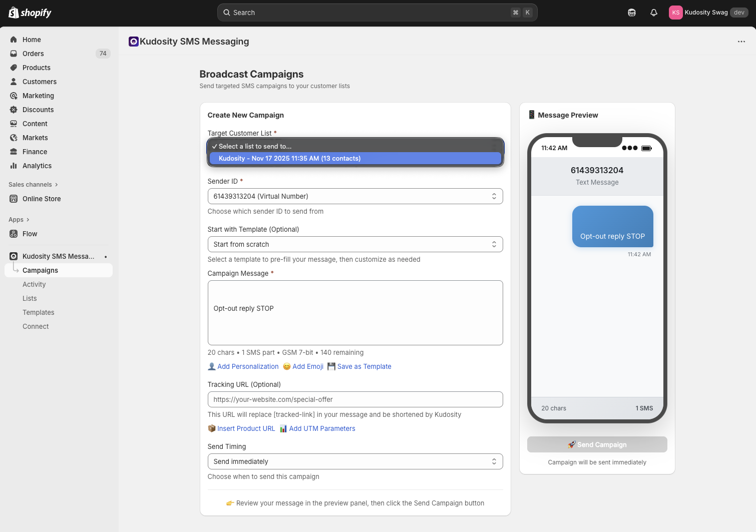Open the Sender ID dropdown
The width and height of the screenshot is (756, 532).
tap(355, 196)
